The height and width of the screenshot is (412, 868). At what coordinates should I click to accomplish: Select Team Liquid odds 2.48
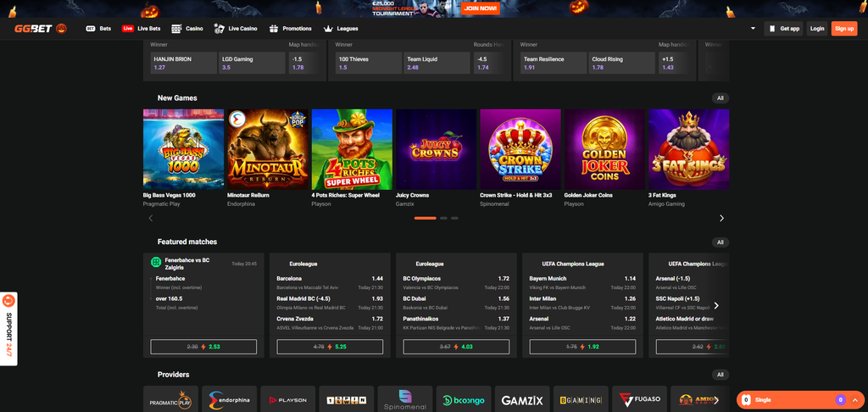click(437, 63)
